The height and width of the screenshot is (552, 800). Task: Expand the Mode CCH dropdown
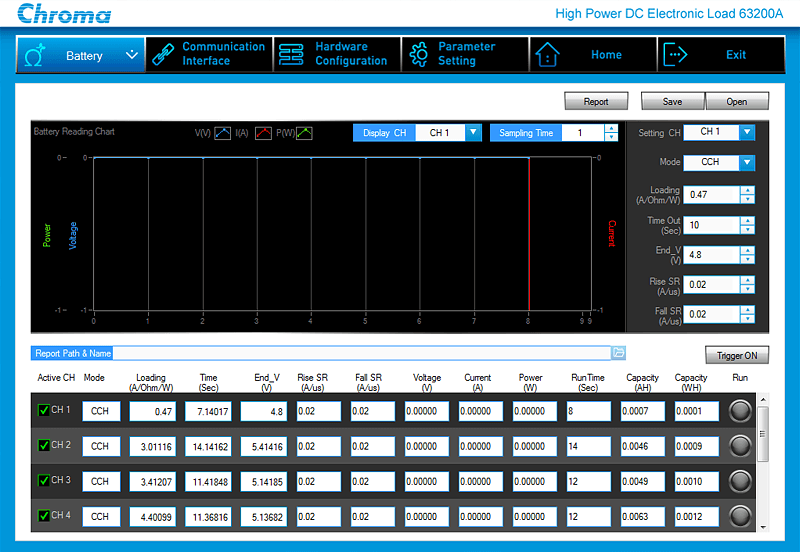[x=747, y=163]
